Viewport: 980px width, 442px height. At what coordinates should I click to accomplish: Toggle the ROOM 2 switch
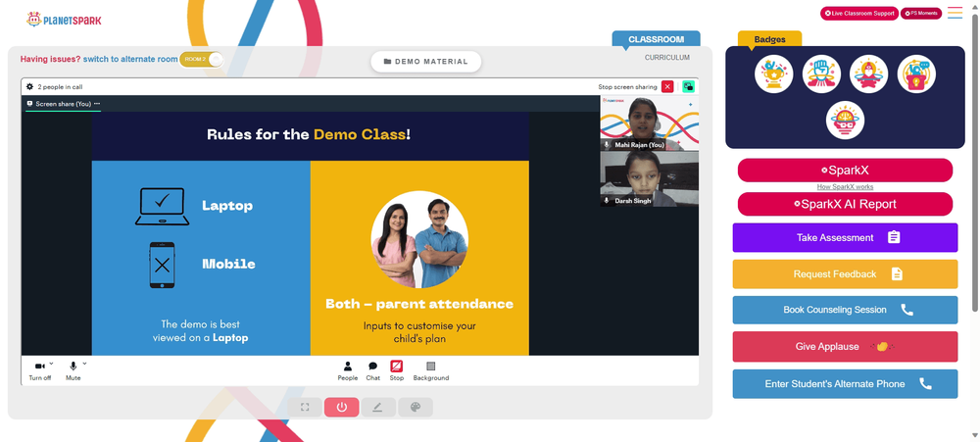[201, 60]
